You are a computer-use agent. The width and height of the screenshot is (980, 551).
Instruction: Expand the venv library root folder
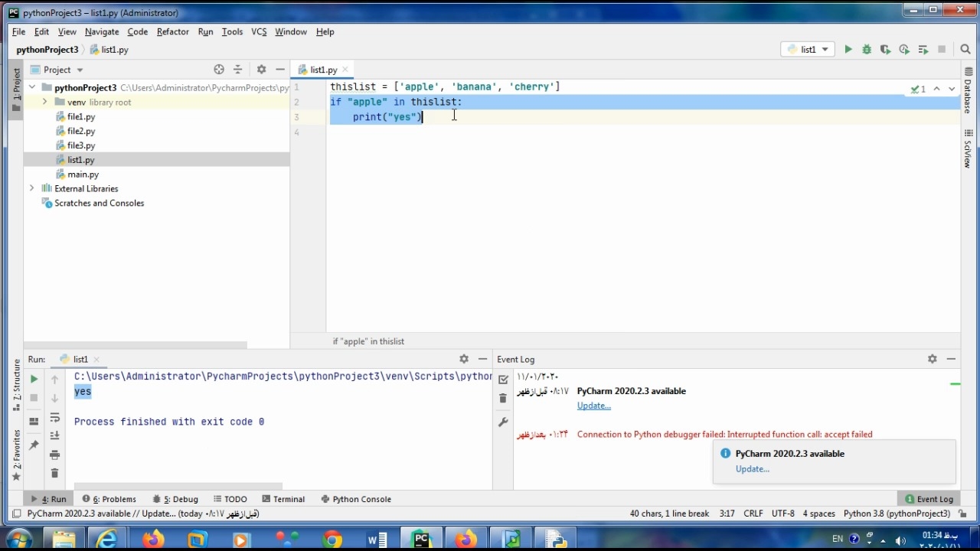tap(44, 102)
